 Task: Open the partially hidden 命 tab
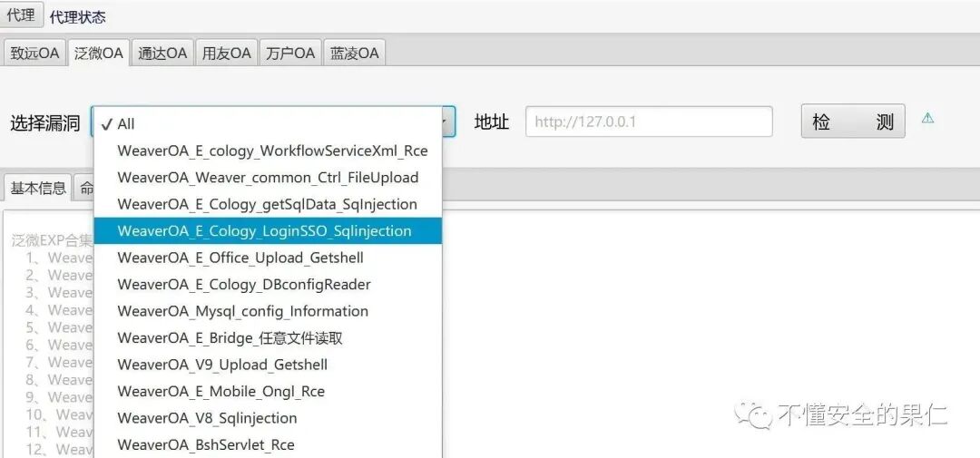tap(85, 188)
